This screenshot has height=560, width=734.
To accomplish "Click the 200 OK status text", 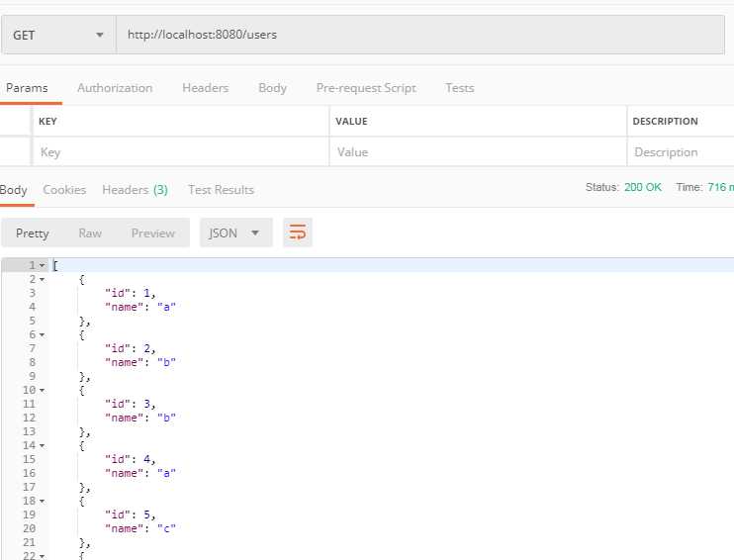I will tap(643, 187).
